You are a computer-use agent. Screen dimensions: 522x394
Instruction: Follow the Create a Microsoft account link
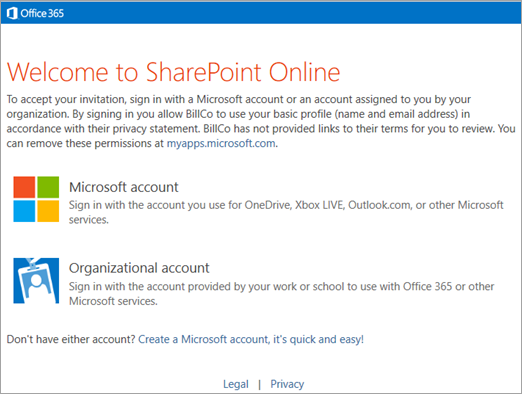pyautogui.click(x=251, y=339)
